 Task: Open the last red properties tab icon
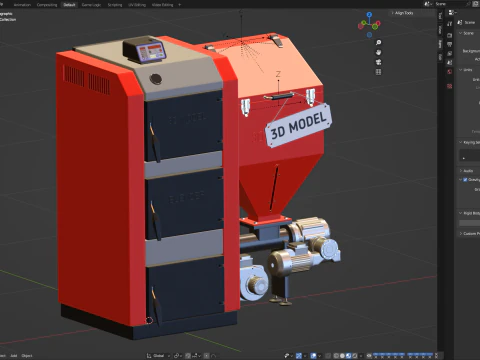(x=450, y=86)
